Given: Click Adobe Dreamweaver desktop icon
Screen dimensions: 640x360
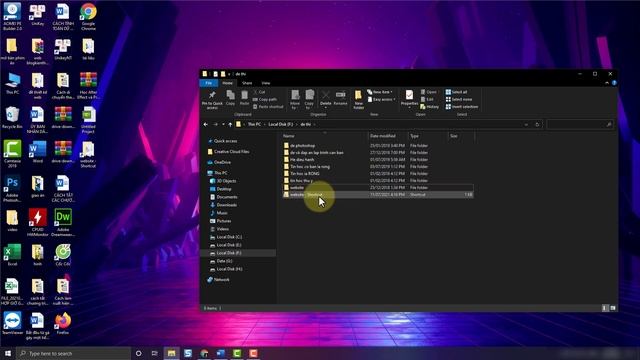Looking at the screenshot, I should pos(63,222).
